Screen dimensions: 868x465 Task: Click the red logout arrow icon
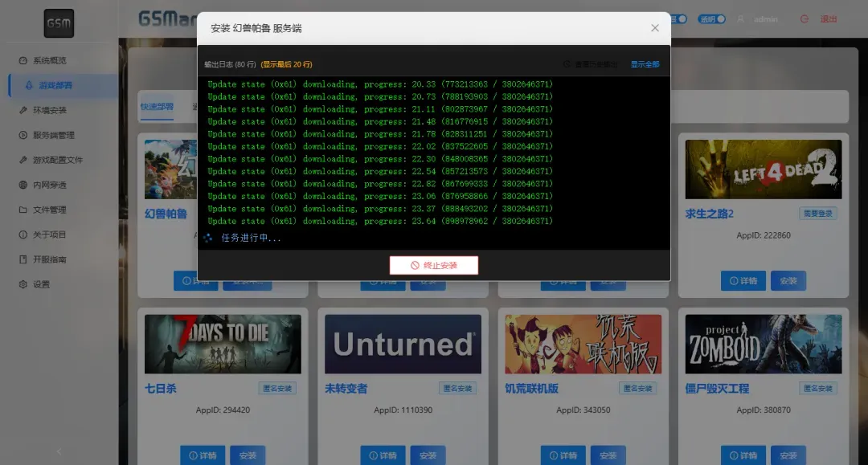click(805, 18)
